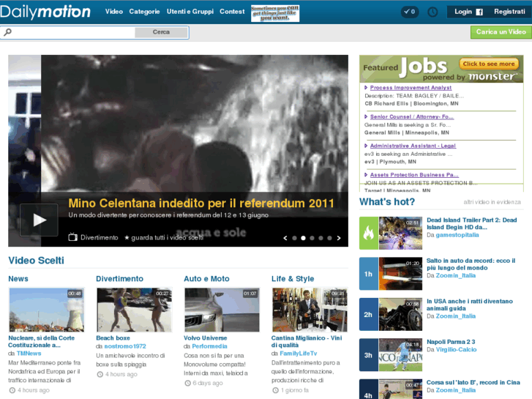The image size is (532, 399).
Task: Click the Dailymotion logo
Action: pyautogui.click(x=45, y=12)
